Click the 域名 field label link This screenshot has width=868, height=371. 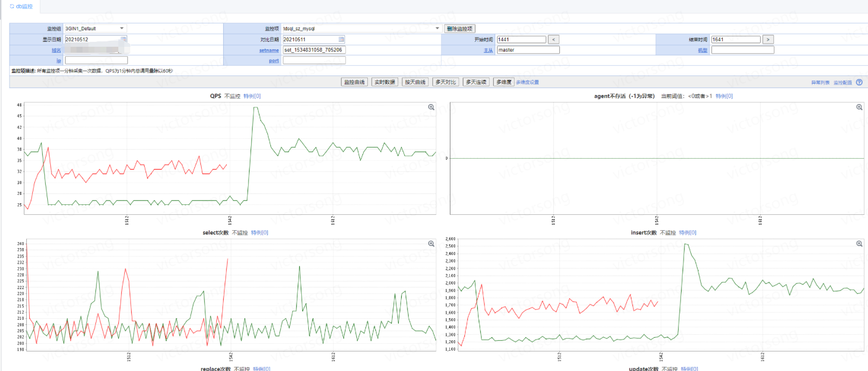[x=56, y=50]
